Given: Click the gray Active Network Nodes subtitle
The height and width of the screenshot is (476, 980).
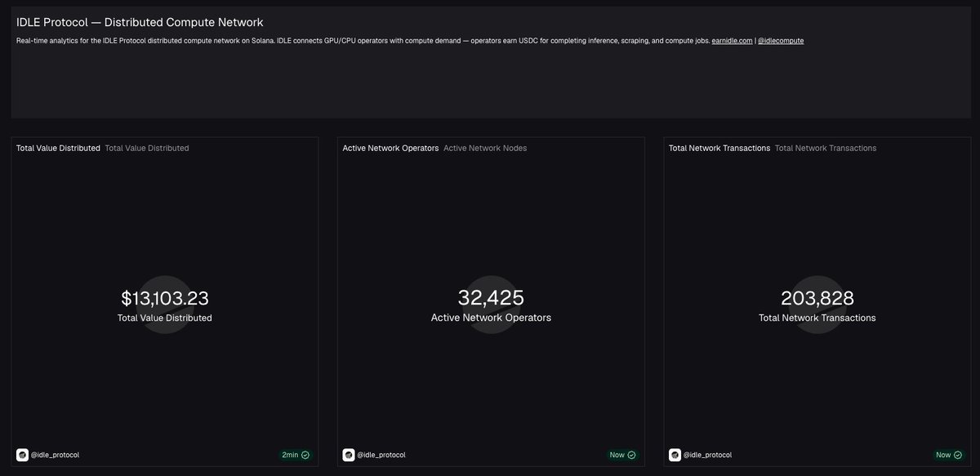Looking at the screenshot, I should pyautogui.click(x=485, y=149).
